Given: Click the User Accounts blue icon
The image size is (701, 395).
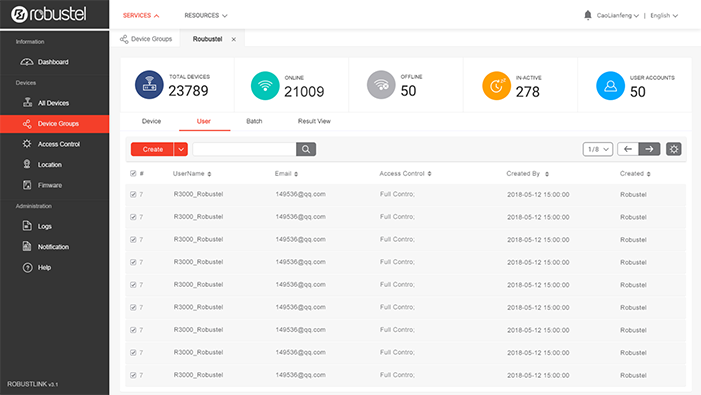Looking at the screenshot, I should tap(611, 86).
